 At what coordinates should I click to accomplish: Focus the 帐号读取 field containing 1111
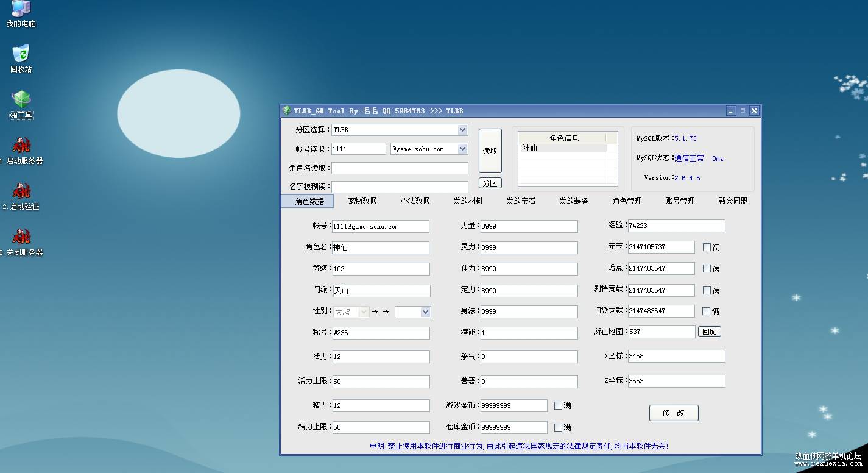coord(359,149)
